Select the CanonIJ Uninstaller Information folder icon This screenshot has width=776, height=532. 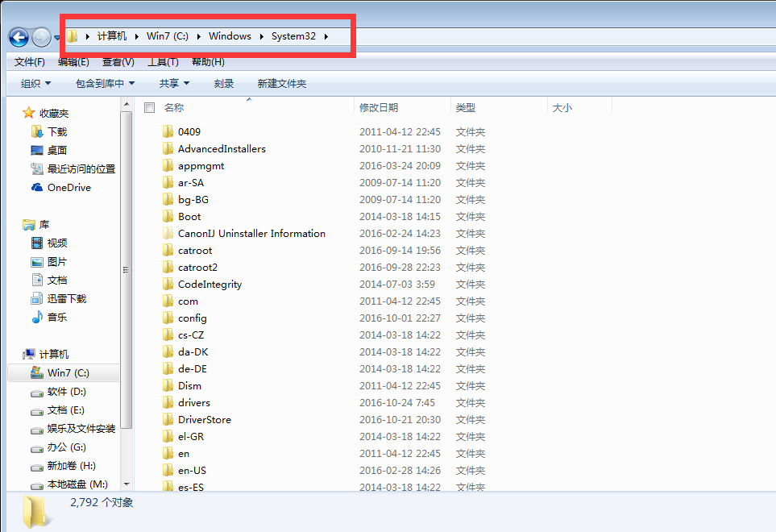point(168,233)
